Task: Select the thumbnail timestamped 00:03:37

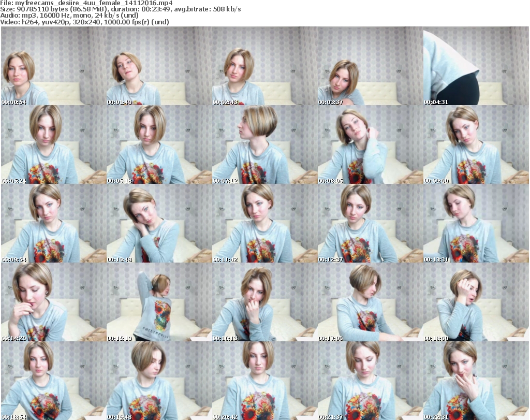Action: (370, 66)
